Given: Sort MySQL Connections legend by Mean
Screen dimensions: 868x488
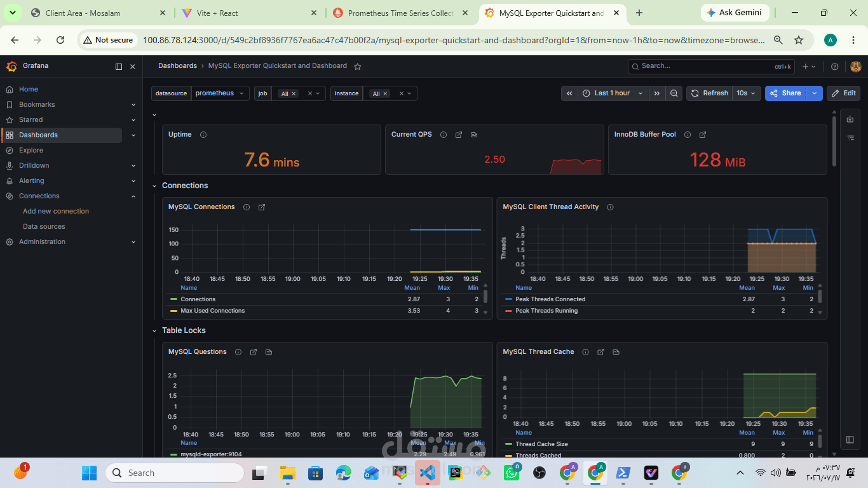Looking at the screenshot, I should pyautogui.click(x=412, y=288).
